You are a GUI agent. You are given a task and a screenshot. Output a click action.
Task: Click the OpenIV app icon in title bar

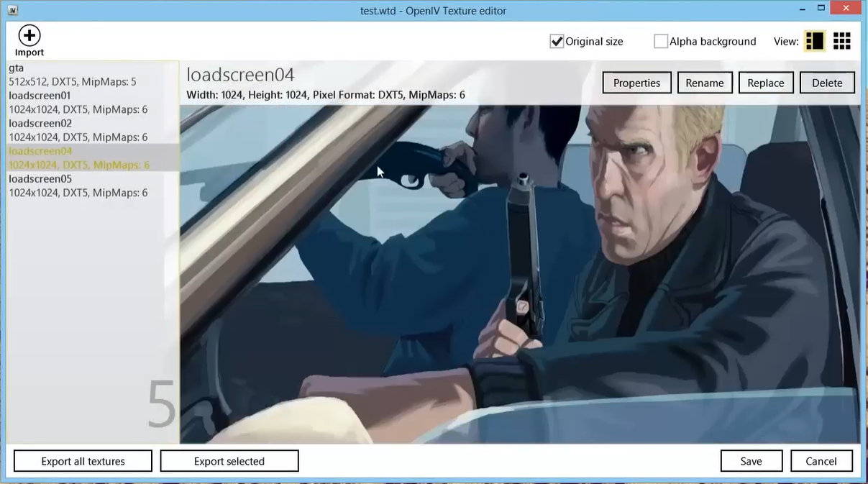(x=13, y=10)
